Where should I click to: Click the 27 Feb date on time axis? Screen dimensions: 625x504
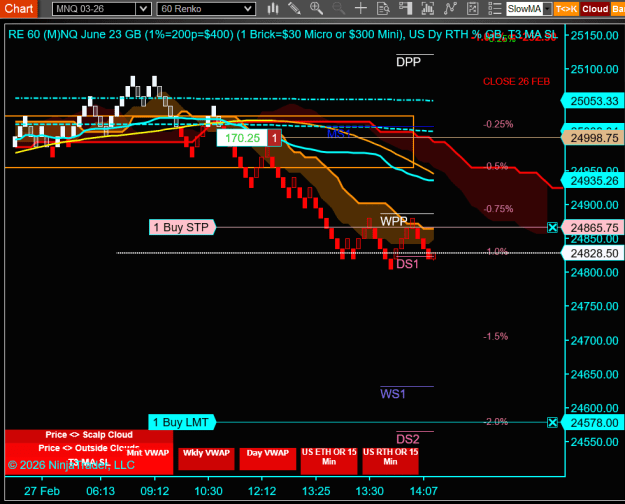pos(42,491)
